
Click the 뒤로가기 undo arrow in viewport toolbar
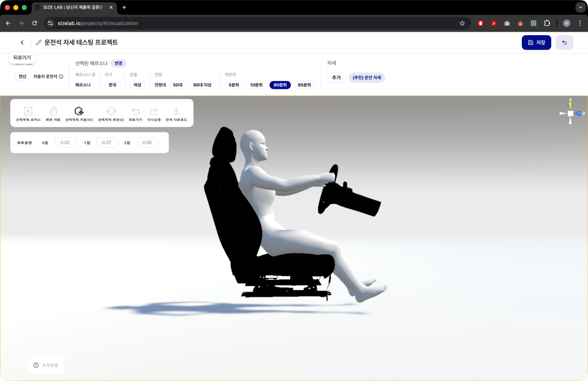pyautogui.click(x=135, y=111)
